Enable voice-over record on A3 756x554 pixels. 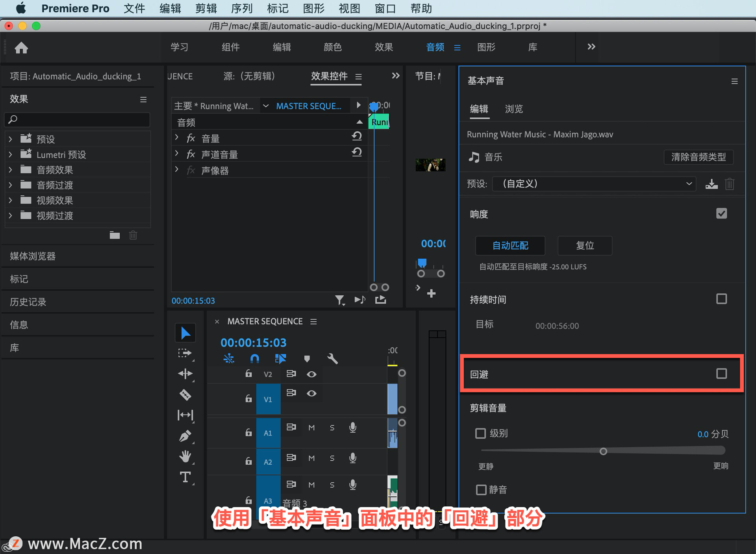tap(353, 485)
